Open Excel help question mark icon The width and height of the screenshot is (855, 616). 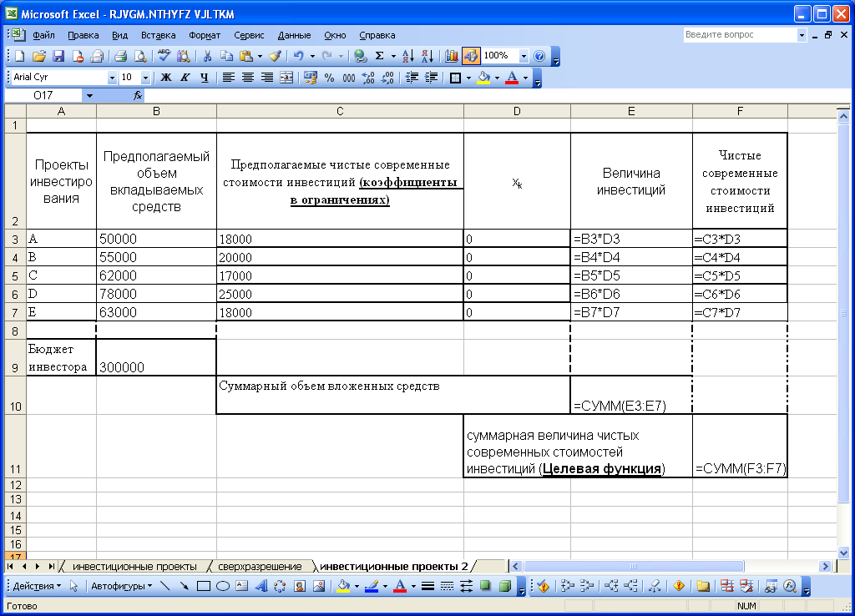tap(539, 56)
